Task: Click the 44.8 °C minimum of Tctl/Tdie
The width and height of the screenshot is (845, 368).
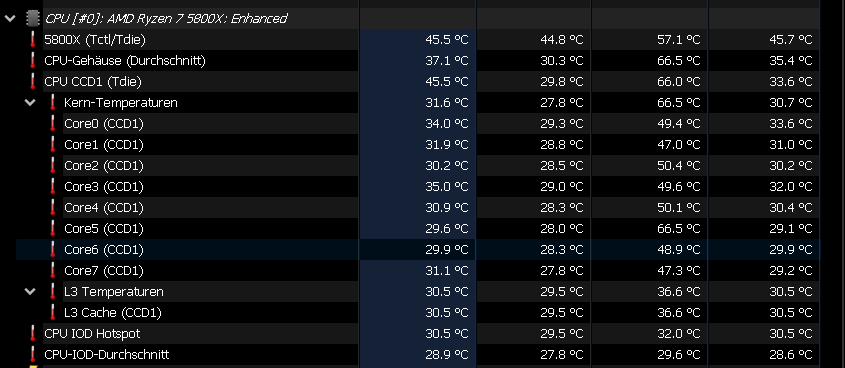Action: [x=562, y=39]
